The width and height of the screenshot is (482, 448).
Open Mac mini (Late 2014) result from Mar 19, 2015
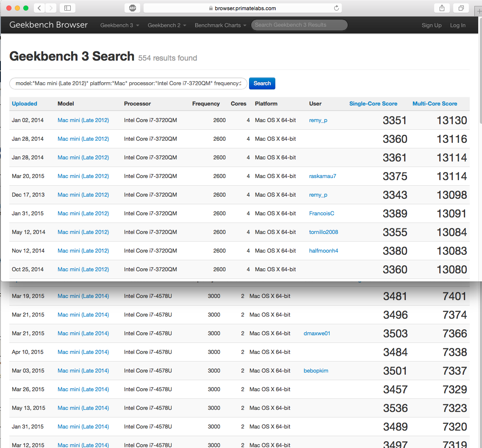coord(83,296)
